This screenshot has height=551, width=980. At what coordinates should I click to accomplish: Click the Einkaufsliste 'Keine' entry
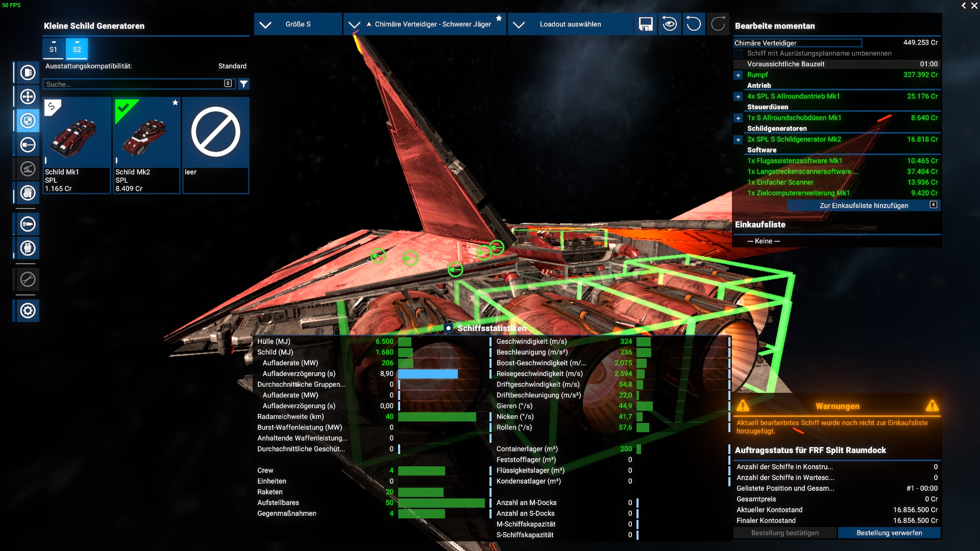pyautogui.click(x=763, y=241)
